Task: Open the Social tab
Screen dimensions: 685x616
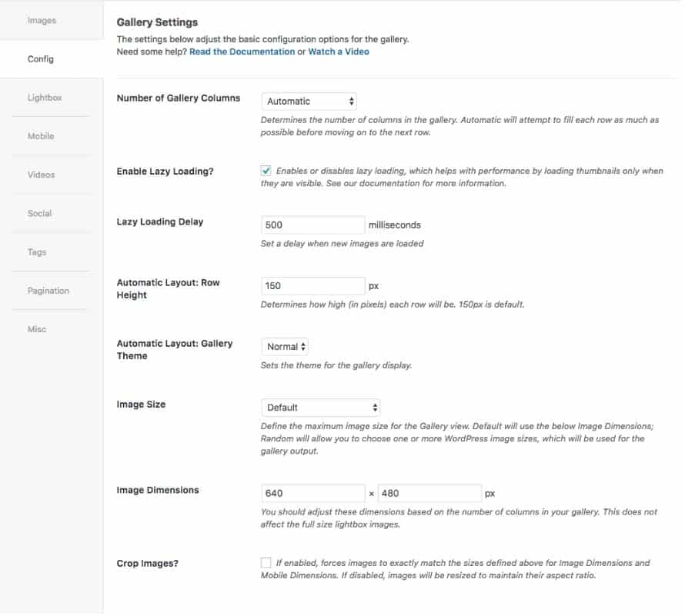Action: pyautogui.click(x=39, y=213)
